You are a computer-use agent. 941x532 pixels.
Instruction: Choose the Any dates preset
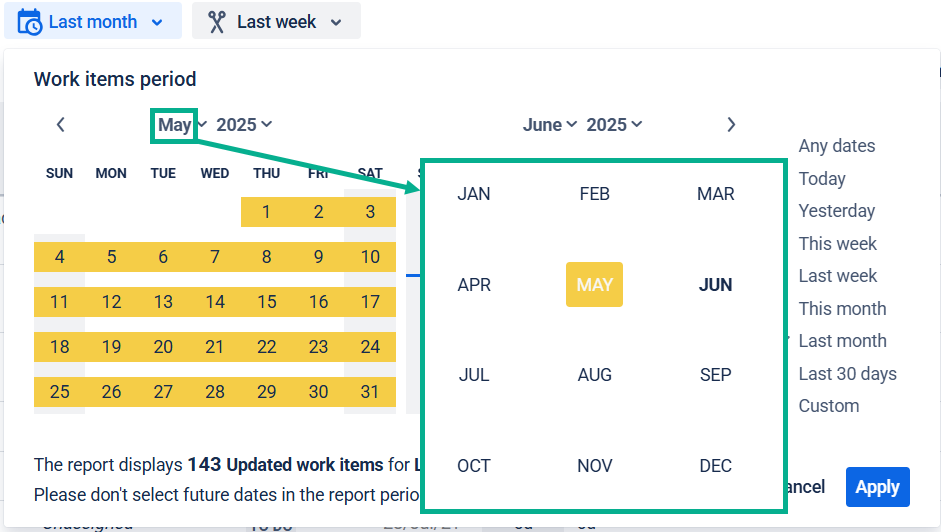[837, 146]
